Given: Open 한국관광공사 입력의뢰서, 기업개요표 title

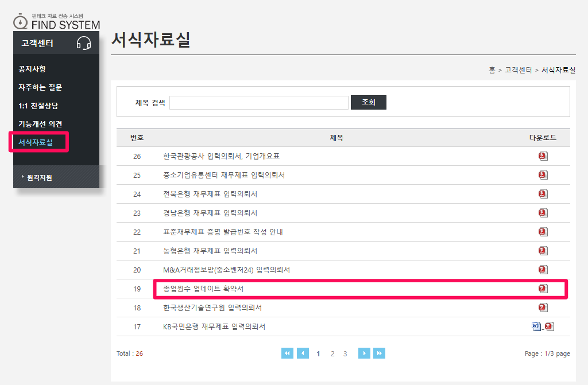Looking at the screenshot, I should pos(221,156).
